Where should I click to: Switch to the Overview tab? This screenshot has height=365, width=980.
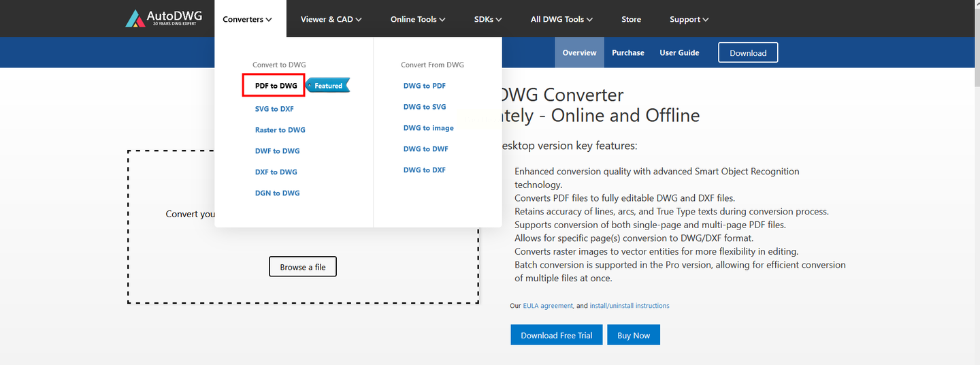click(579, 52)
